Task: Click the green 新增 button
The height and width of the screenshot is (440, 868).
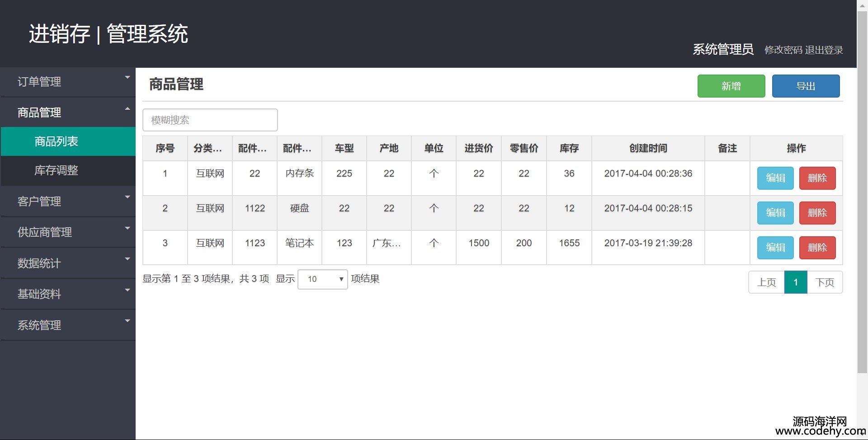Action: click(x=731, y=86)
